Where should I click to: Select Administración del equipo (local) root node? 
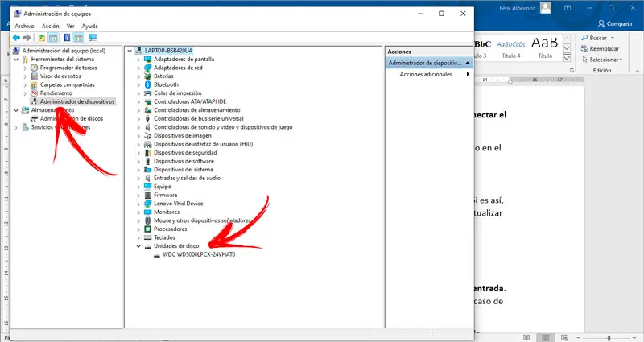click(64, 51)
